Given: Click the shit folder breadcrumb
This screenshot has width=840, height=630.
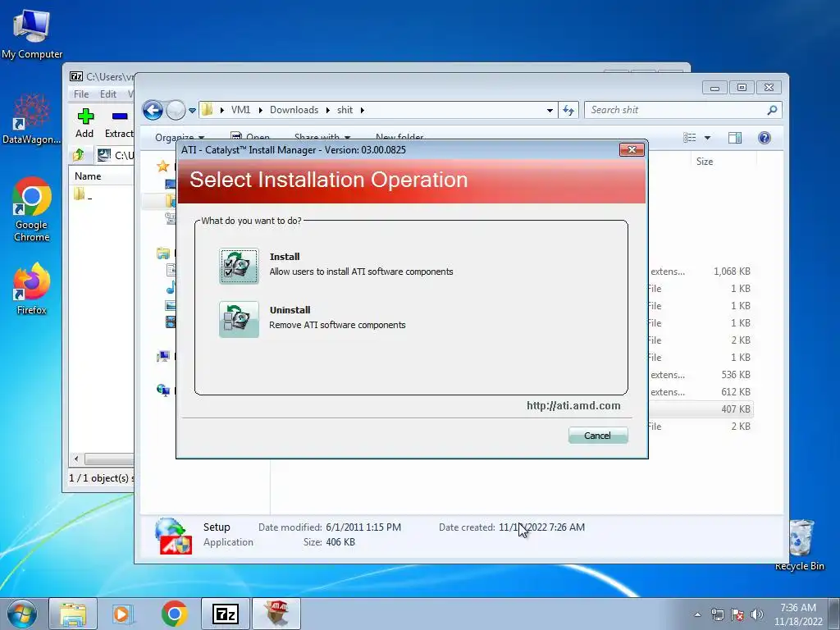Looking at the screenshot, I should (x=345, y=110).
